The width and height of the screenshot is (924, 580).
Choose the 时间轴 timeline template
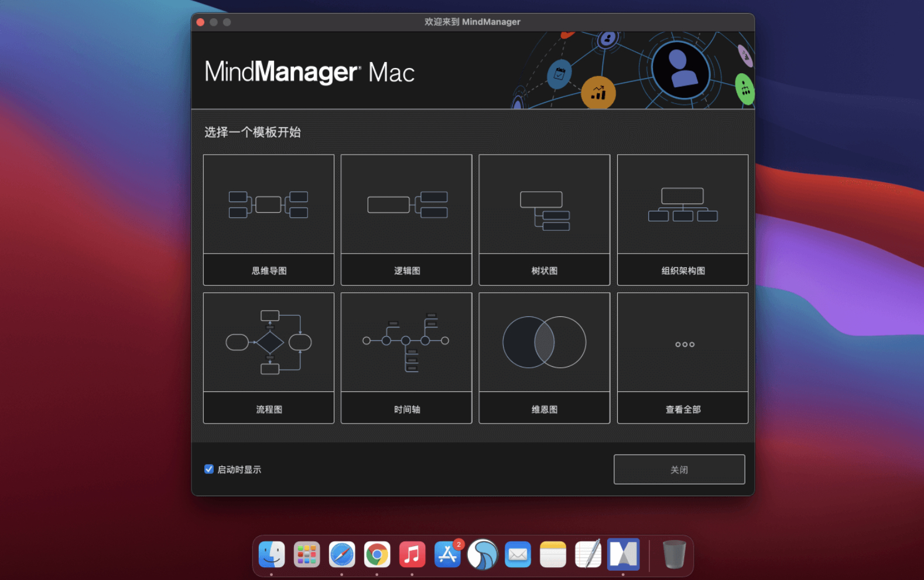[406, 358]
